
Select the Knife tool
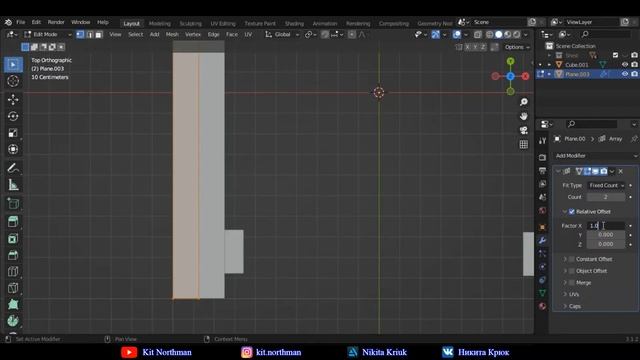[13, 288]
